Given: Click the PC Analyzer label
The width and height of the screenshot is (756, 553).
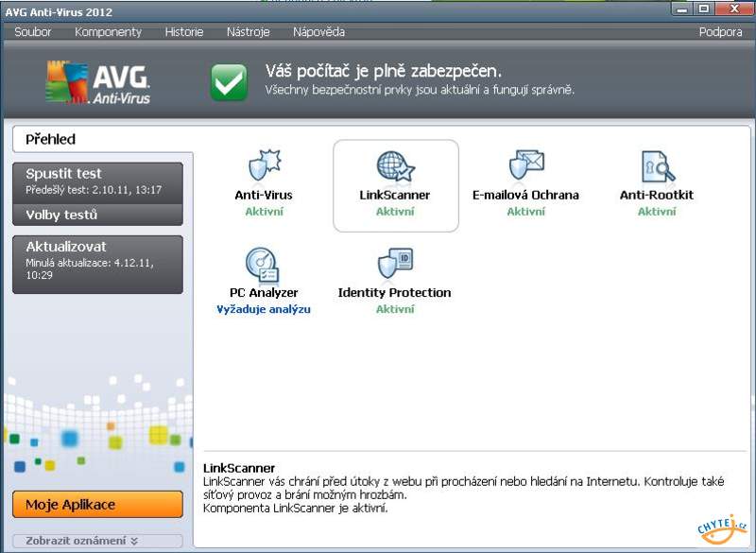Looking at the screenshot, I should [x=264, y=293].
